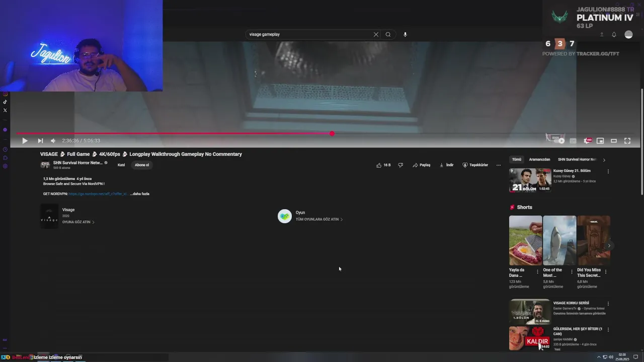The image size is (644, 362).
Task: Play the paused YouTube video
Action: (25, 141)
